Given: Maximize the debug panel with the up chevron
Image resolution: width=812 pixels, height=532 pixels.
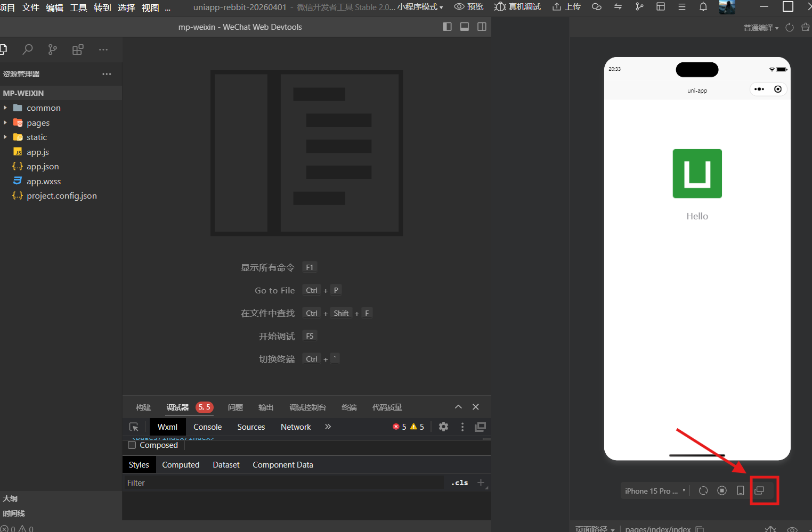Looking at the screenshot, I should click(458, 407).
